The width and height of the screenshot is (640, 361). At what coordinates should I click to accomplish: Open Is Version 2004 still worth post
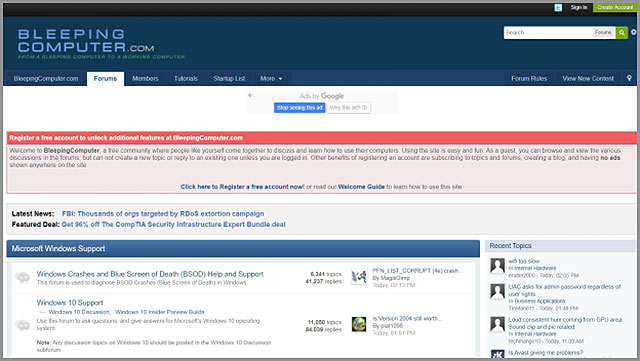(407, 319)
